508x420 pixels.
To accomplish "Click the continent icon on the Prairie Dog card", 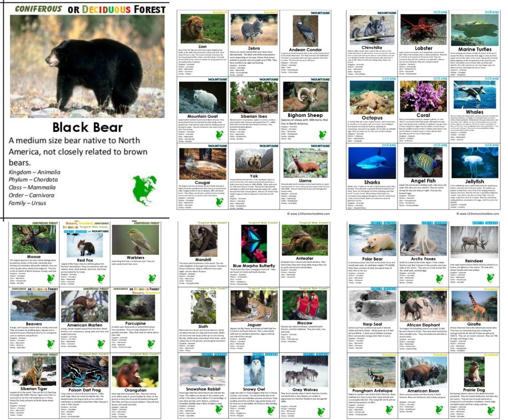I will click(491, 410).
